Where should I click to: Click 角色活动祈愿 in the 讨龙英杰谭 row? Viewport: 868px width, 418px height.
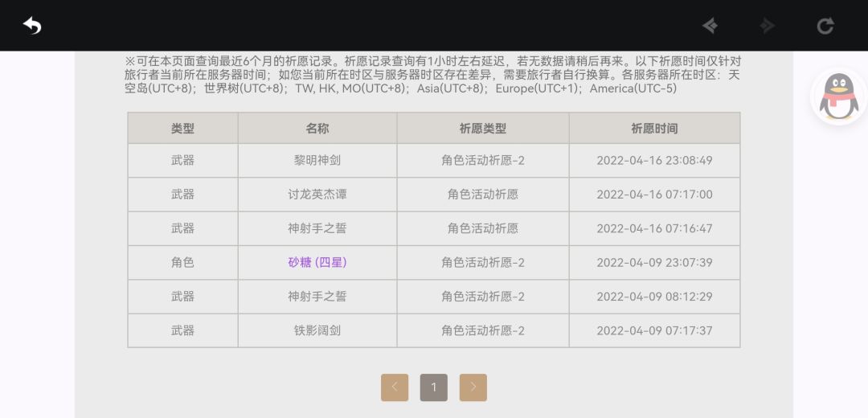coord(483,195)
